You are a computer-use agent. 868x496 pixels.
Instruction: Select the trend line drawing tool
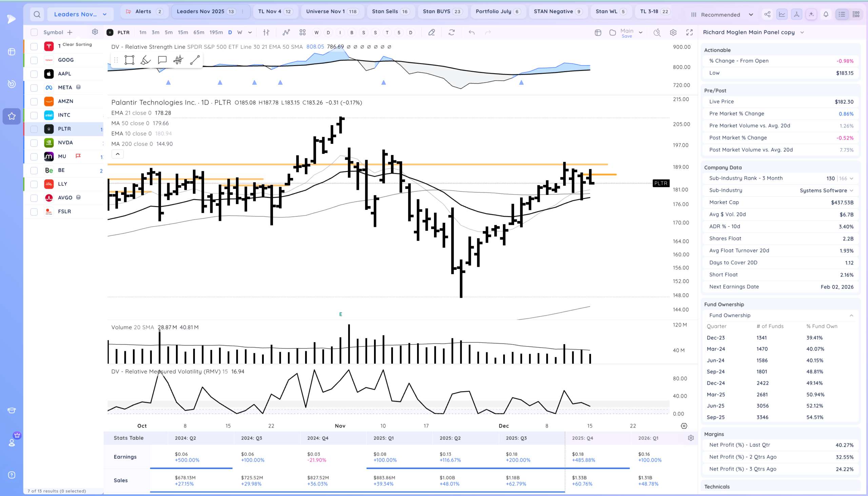(x=195, y=60)
